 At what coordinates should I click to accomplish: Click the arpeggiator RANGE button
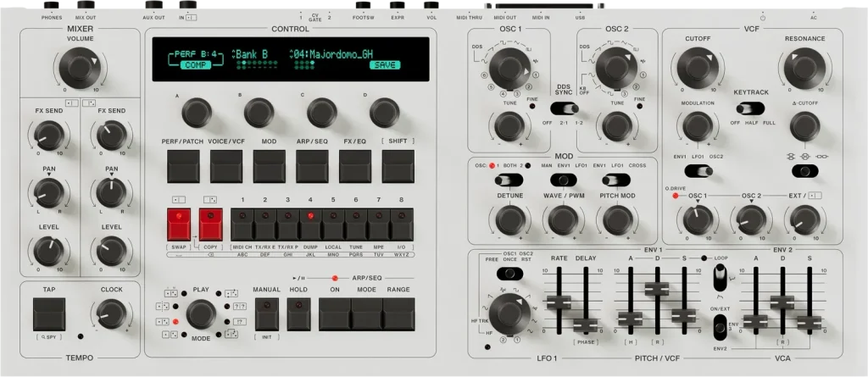pos(398,314)
